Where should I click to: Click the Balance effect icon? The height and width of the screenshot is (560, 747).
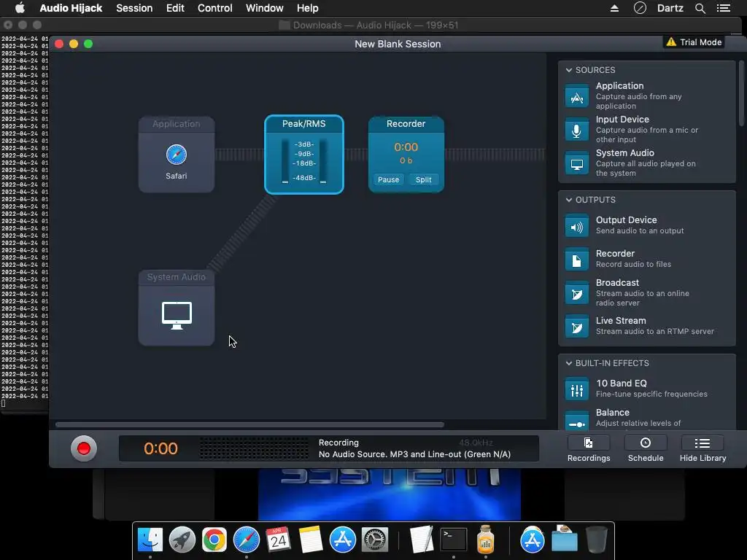(x=576, y=421)
